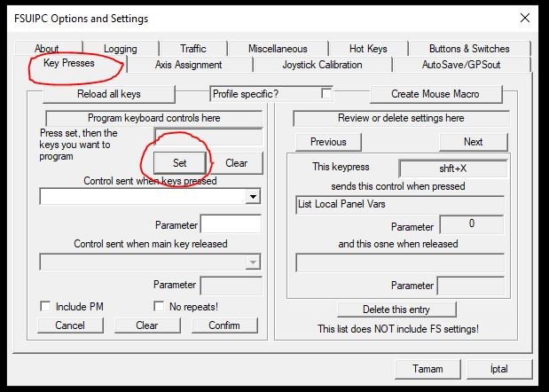Open the Hot Keys tab
Viewport: 549px width, 392px height.
point(368,48)
